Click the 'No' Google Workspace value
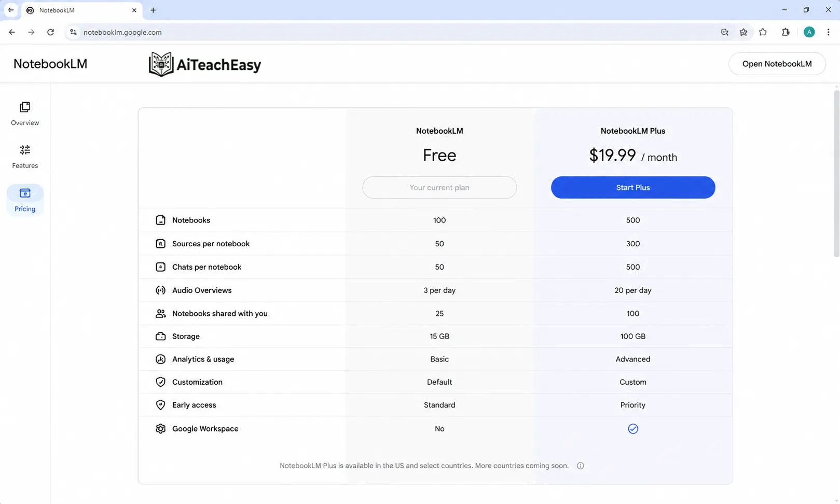Image resolution: width=840 pixels, height=504 pixels. (x=439, y=429)
